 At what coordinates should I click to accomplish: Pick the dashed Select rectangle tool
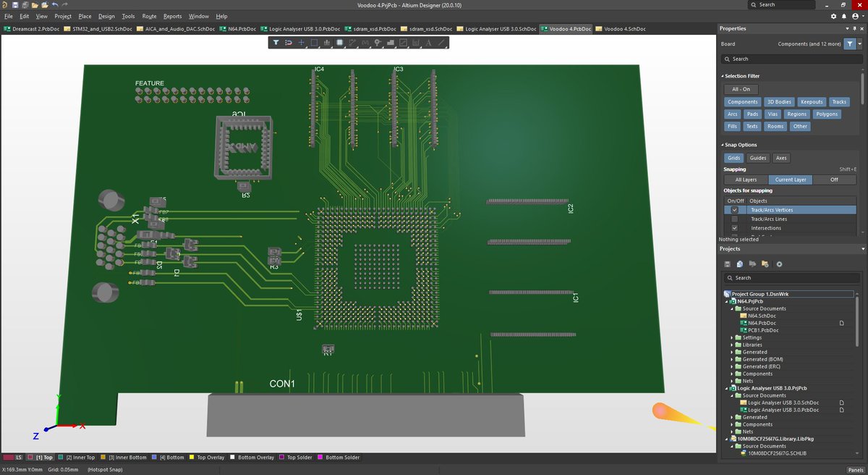pos(314,43)
